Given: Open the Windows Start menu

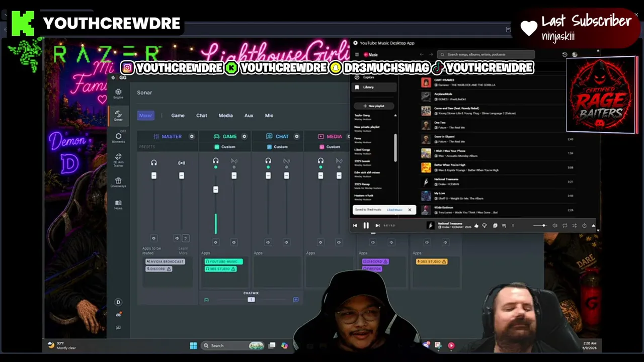Looking at the screenshot, I should tap(193, 345).
